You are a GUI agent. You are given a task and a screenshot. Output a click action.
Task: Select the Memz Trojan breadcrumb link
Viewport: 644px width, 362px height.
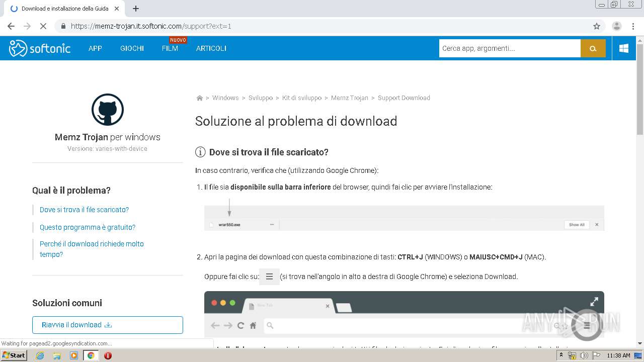(350, 98)
